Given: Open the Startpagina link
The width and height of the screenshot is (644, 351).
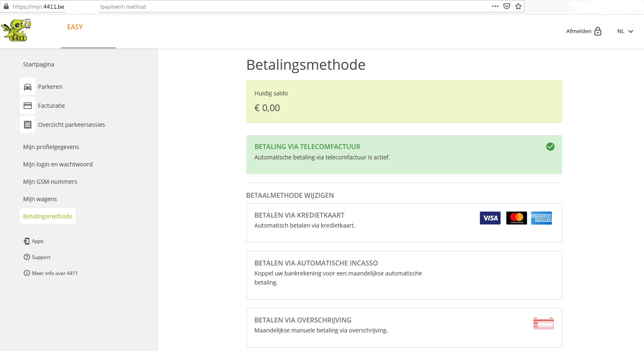Looking at the screenshot, I should [x=38, y=64].
